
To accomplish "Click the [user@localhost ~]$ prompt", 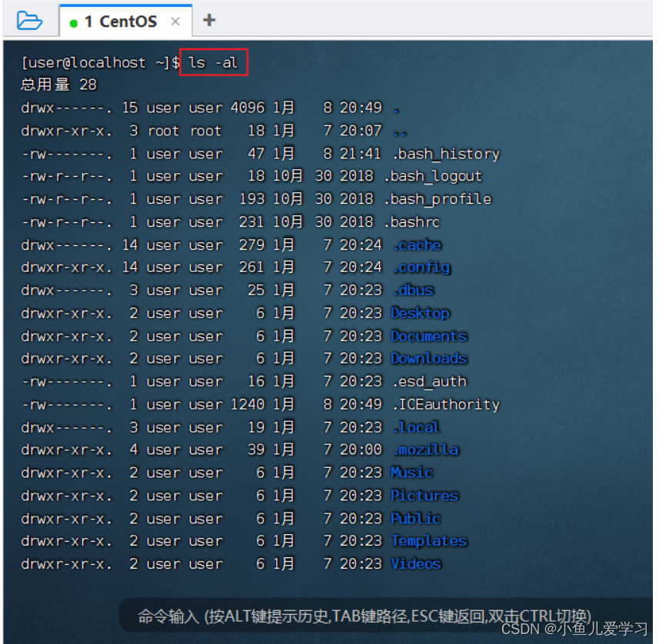I will [x=101, y=62].
